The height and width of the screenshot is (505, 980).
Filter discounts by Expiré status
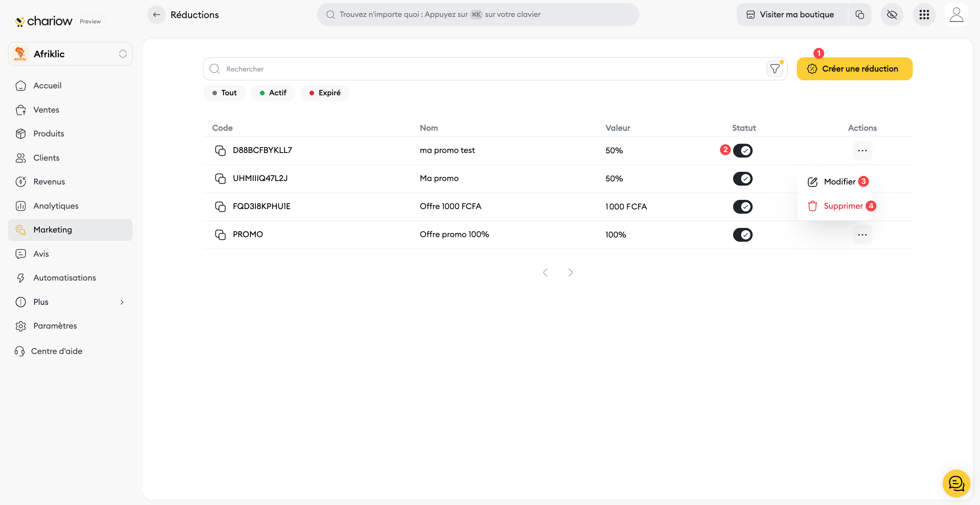coord(325,93)
